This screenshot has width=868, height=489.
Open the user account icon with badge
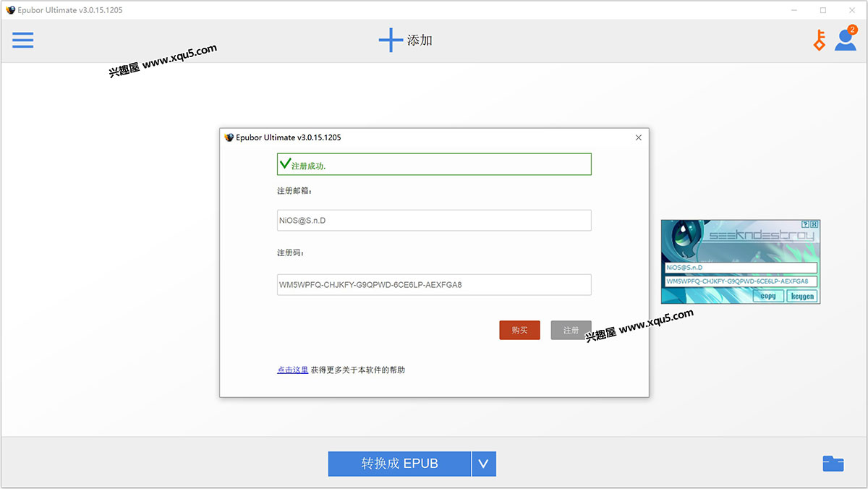[846, 38]
